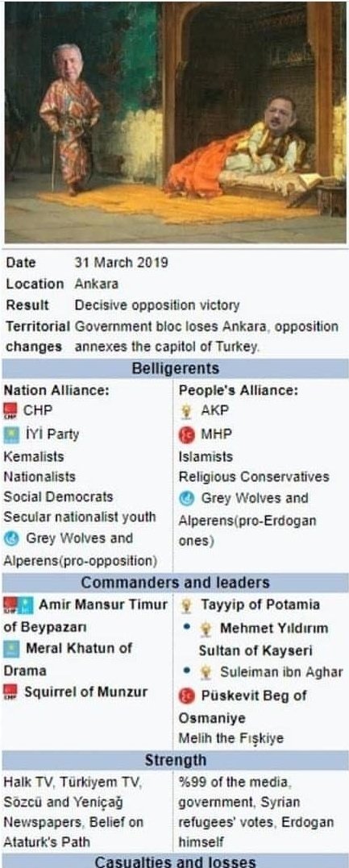
Task: Open the infobox painting image at top
Action: click(175, 123)
